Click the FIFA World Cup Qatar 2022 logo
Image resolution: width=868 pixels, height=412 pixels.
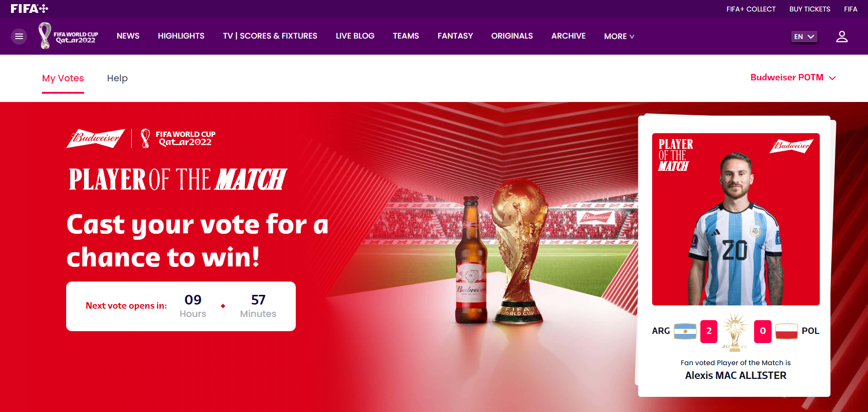pos(68,36)
